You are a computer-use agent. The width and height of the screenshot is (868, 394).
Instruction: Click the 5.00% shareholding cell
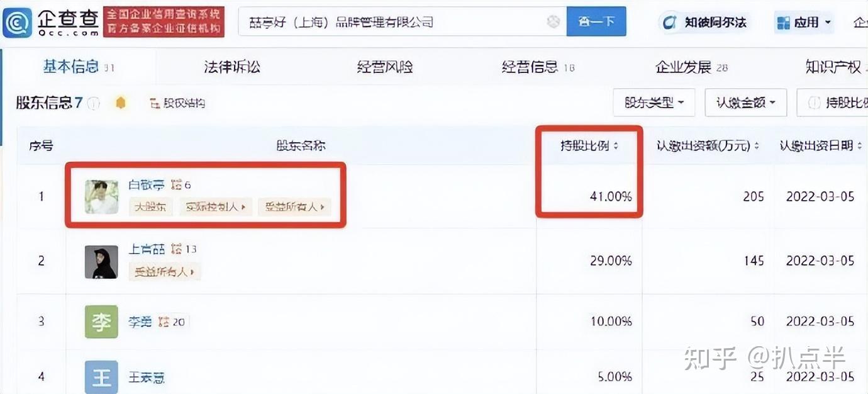(614, 377)
